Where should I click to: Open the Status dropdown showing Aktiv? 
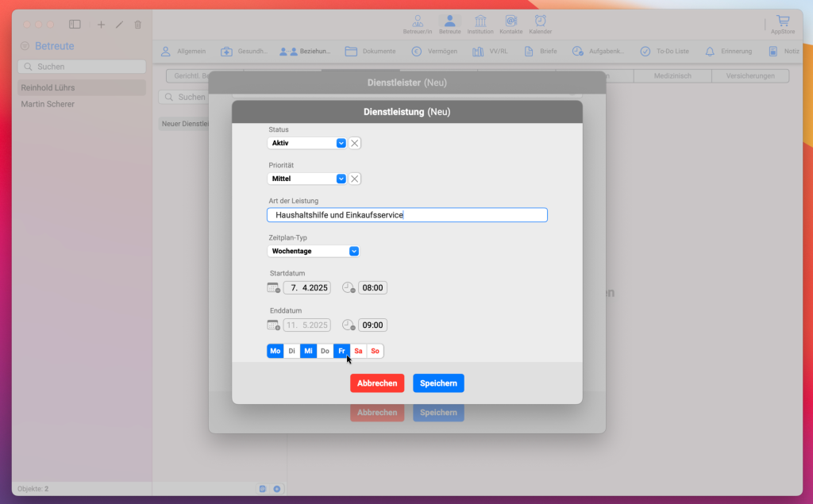[307, 143]
